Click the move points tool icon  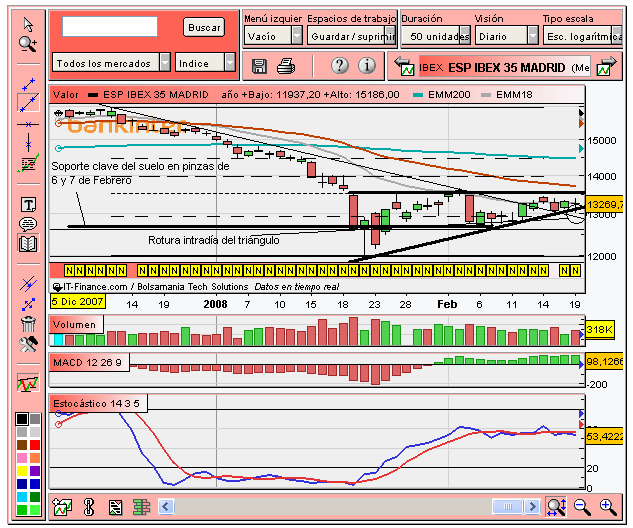point(28,304)
